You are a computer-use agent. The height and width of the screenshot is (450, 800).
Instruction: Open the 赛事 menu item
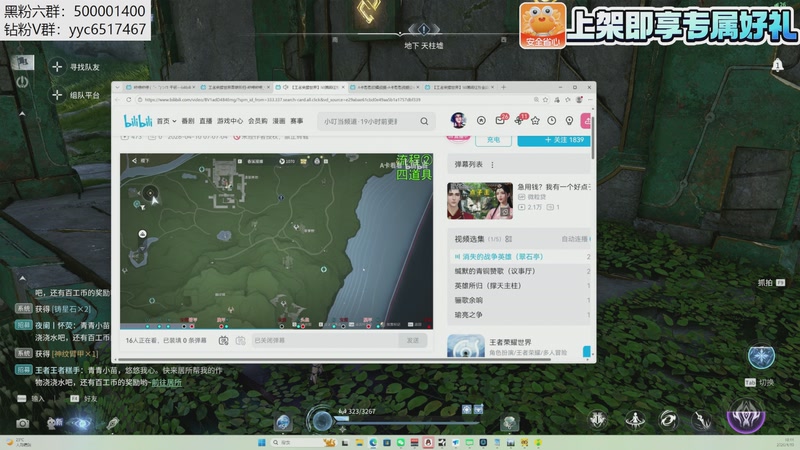(296, 121)
